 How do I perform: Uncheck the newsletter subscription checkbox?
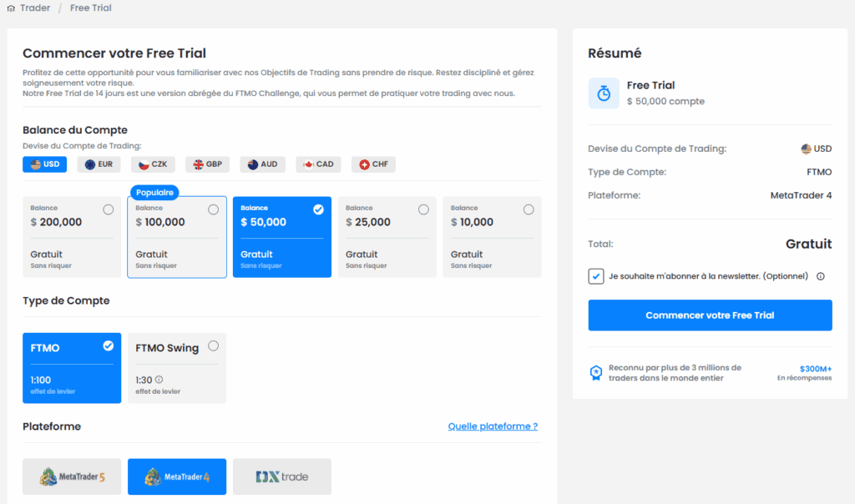tap(595, 275)
